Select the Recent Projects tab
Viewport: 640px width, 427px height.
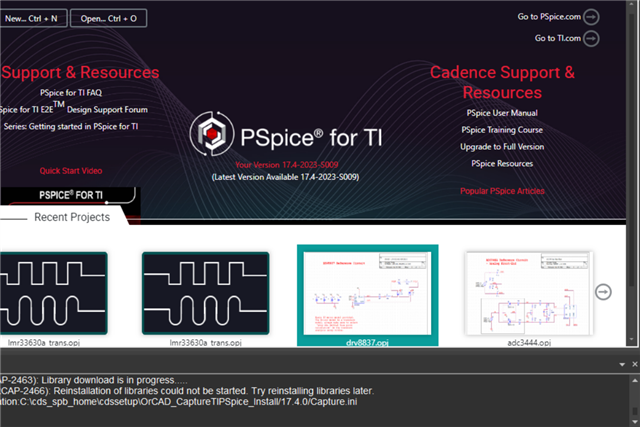click(72, 217)
